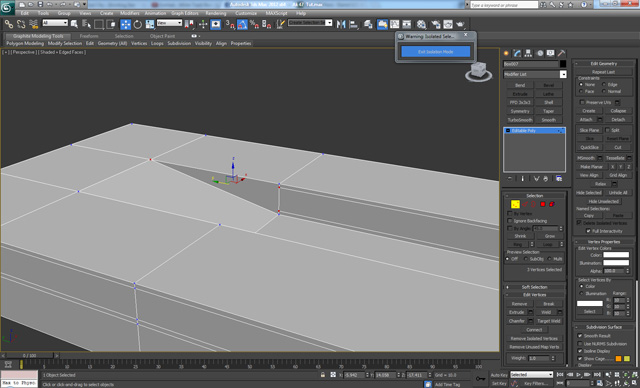Open the Rendering menu
The image size is (640, 388).
coord(216,13)
